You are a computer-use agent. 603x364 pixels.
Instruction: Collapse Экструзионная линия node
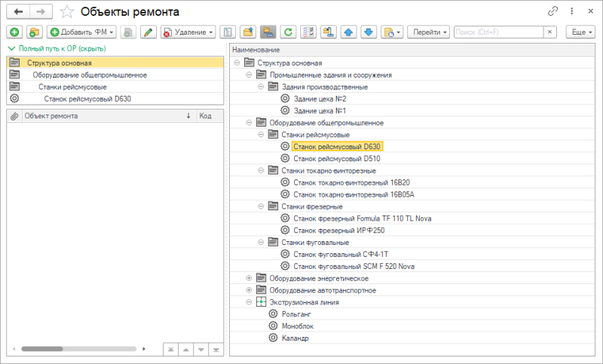coord(249,302)
